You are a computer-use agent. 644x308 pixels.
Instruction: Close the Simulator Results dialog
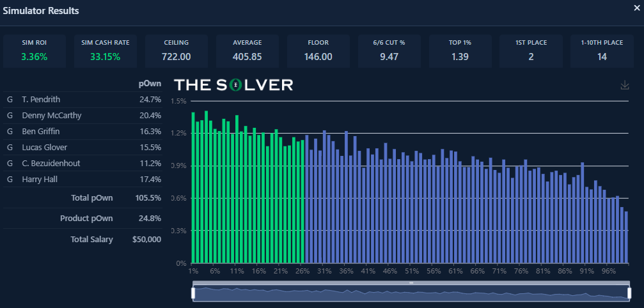point(636,8)
